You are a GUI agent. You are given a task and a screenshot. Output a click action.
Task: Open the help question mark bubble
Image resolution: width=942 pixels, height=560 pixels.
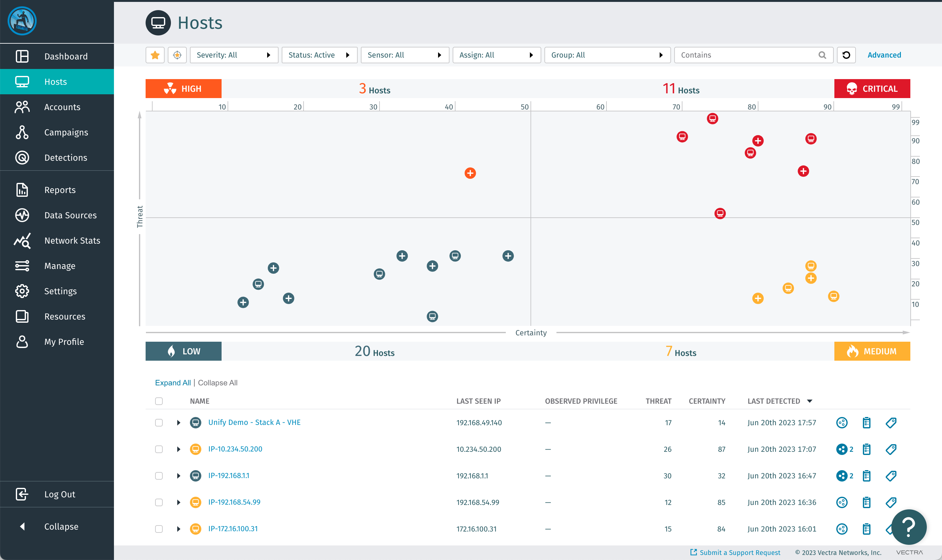pyautogui.click(x=908, y=526)
